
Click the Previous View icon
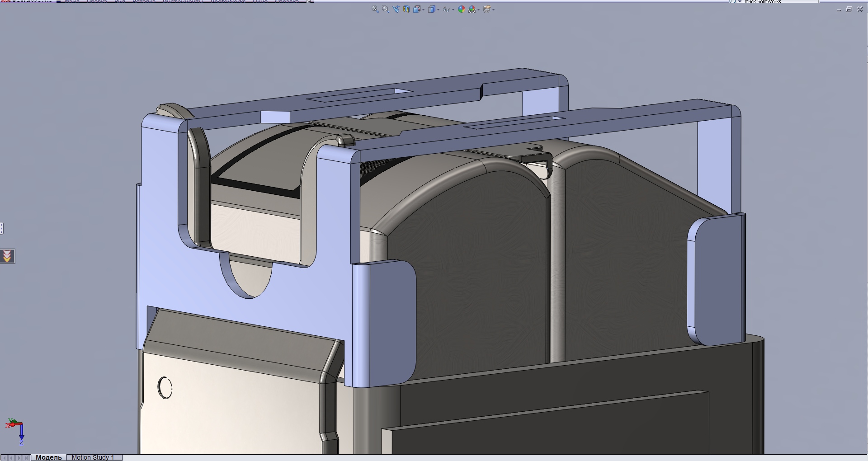pos(396,9)
